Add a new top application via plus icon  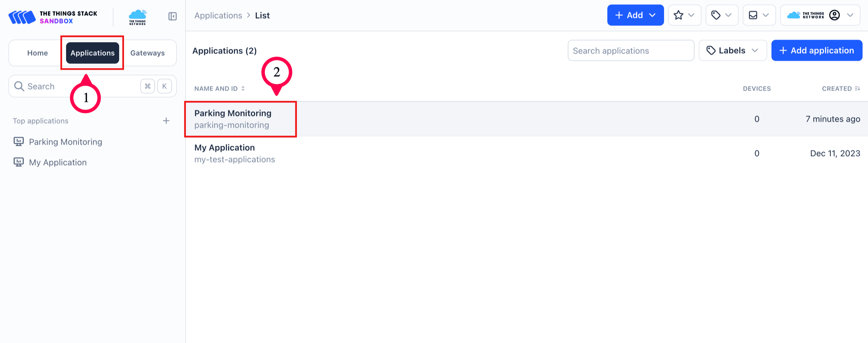pyautogui.click(x=166, y=121)
